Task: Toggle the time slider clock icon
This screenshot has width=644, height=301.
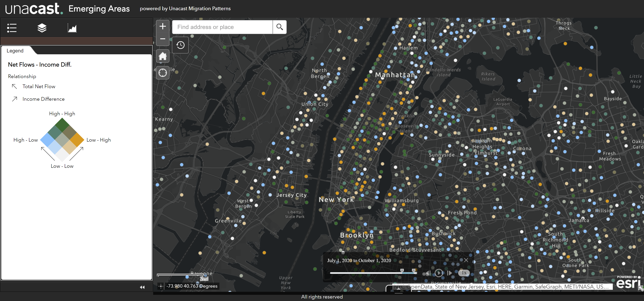Action: [181, 45]
